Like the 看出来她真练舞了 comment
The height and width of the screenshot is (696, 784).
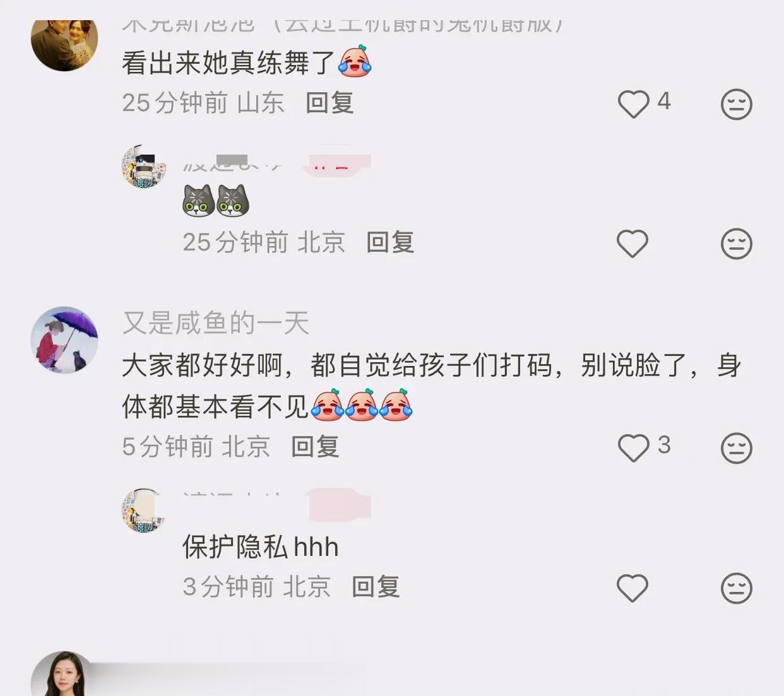pos(633,104)
